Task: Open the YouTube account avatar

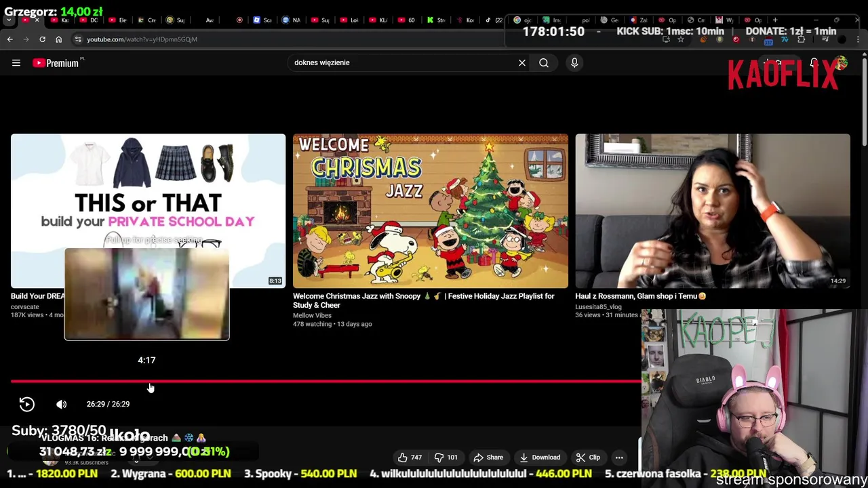Action: [x=842, y=63]
